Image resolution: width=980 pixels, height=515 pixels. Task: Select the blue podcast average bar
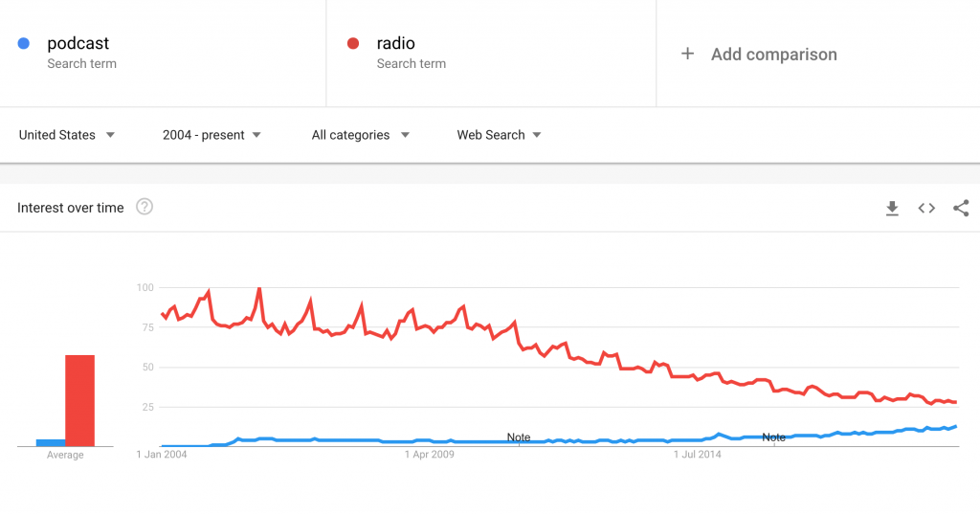tap(51, 443)
